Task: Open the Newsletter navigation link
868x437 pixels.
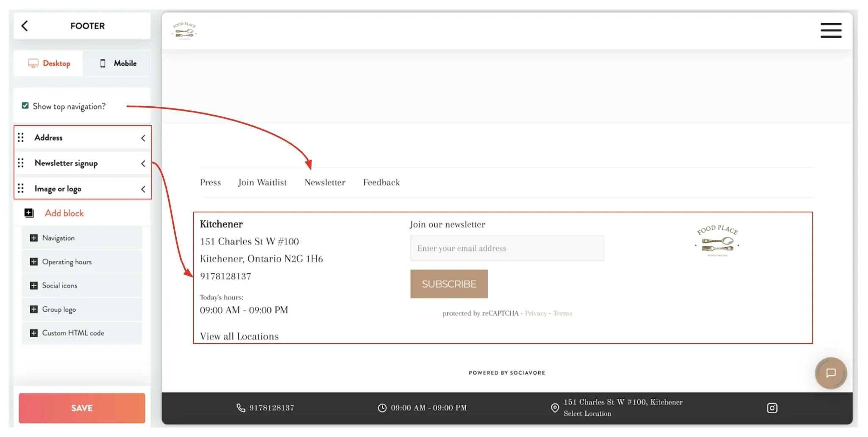Action: point(325,183)
